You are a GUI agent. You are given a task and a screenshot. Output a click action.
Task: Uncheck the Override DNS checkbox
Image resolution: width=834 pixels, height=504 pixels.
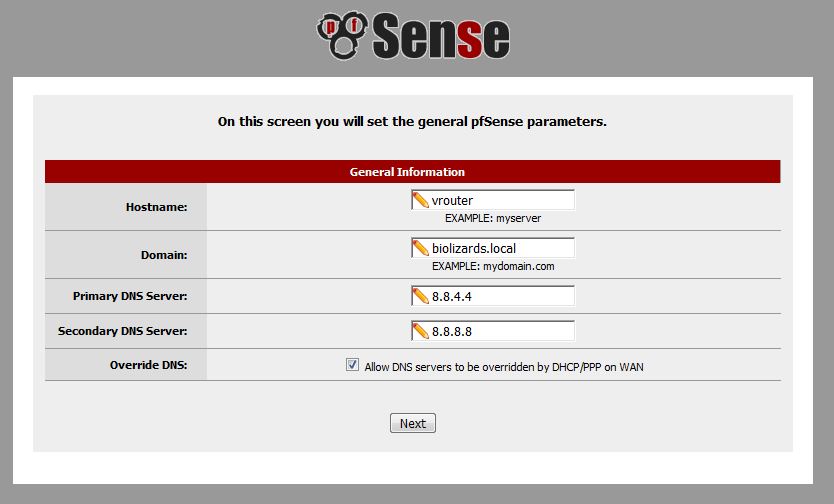point(352,365)
